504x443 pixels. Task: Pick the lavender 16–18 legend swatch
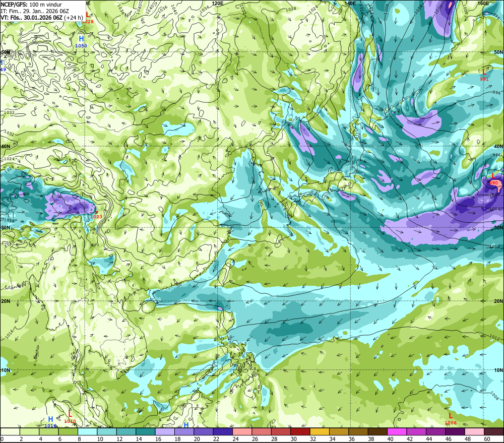point(165,431)
